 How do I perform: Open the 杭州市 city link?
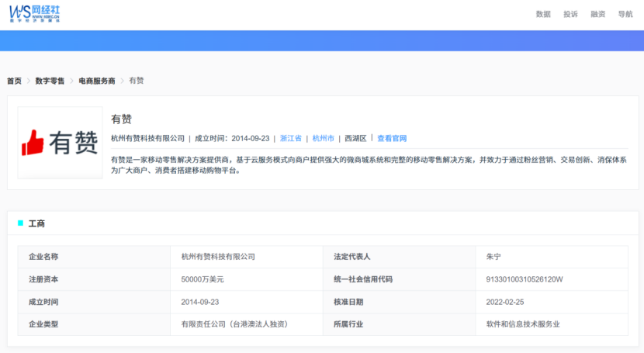tap(324, 138)
